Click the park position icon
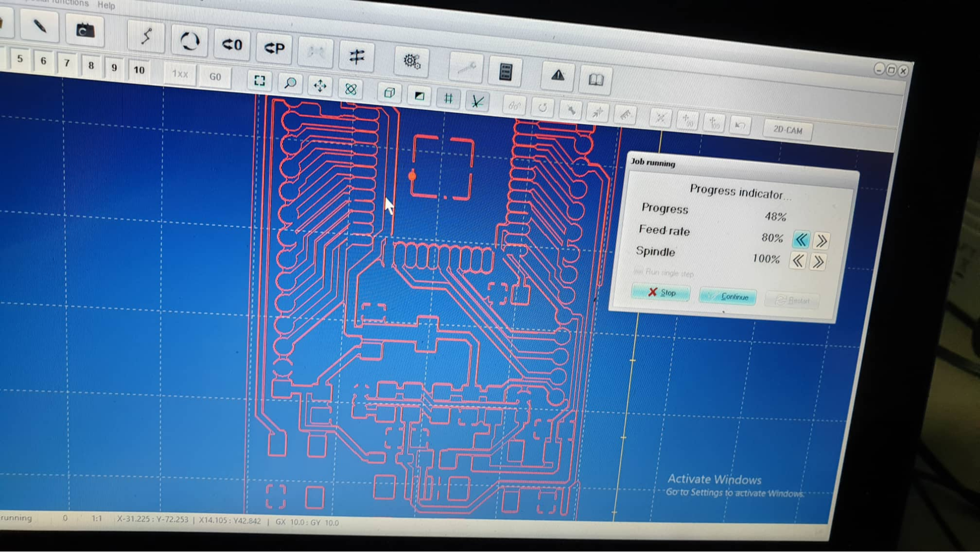Image resolution: width=980 pixels, height=552 pixels. pyautogui.click(x=273, y=48)
